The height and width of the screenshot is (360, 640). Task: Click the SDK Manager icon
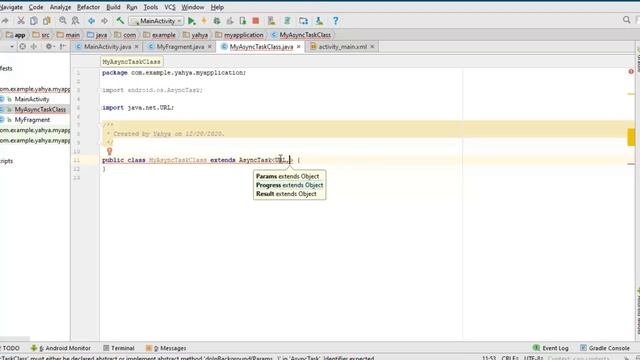pyautogui.click(x=319, y=21)
